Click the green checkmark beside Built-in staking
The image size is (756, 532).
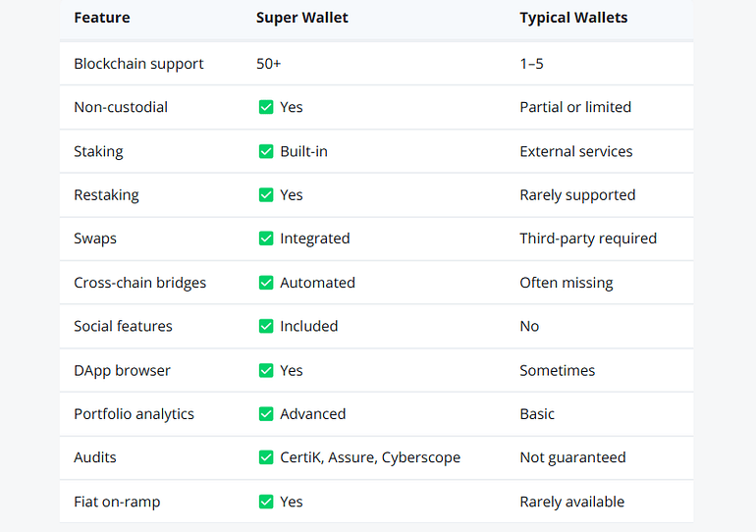click(265, 151)
